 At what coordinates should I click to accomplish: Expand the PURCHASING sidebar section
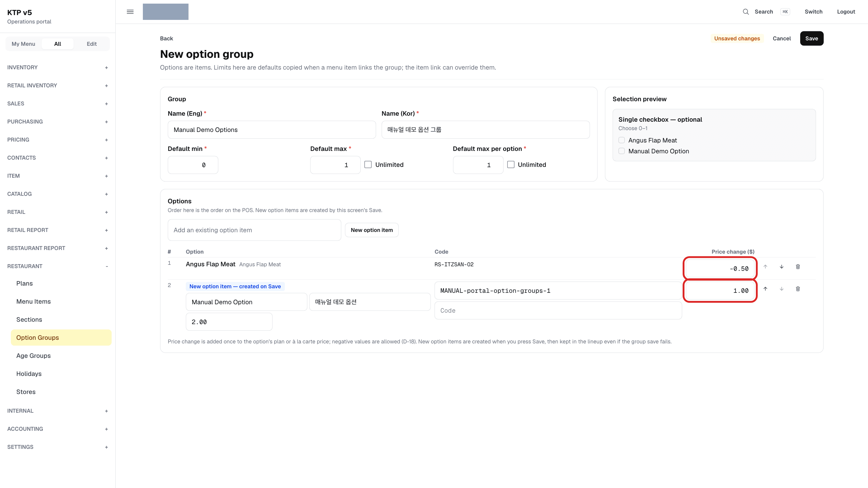pos(58,122)
